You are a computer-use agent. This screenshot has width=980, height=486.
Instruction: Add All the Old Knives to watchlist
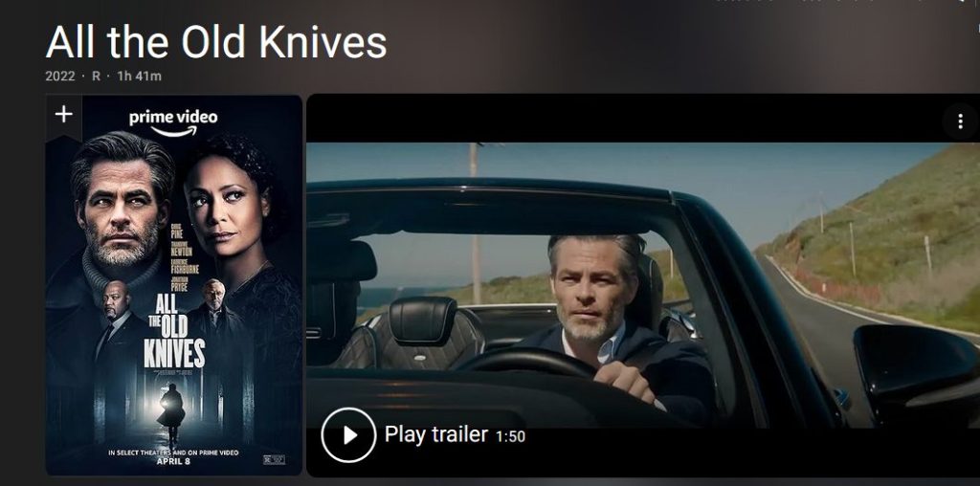point(64,114)
